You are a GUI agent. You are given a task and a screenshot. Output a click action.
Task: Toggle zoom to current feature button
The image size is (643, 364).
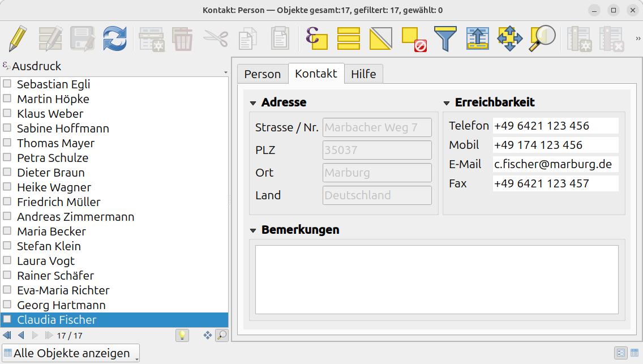[x=221, y=335]
